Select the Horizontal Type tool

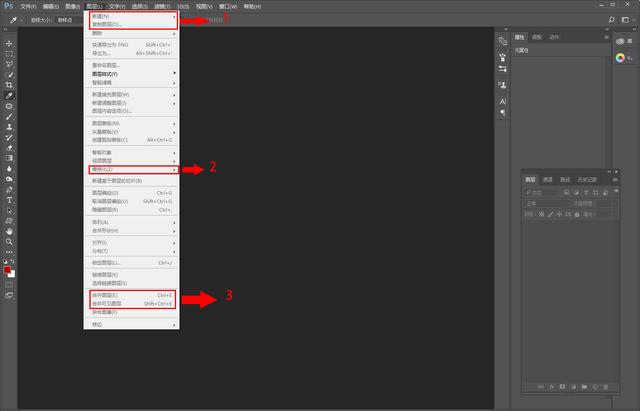pyautogui.click(x=9, y=200)
